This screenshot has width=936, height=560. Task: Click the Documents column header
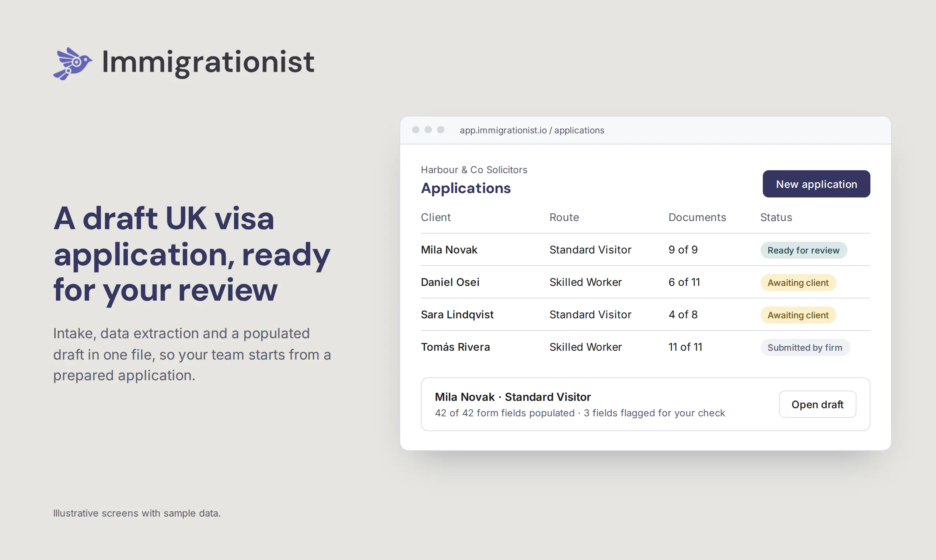697,217
